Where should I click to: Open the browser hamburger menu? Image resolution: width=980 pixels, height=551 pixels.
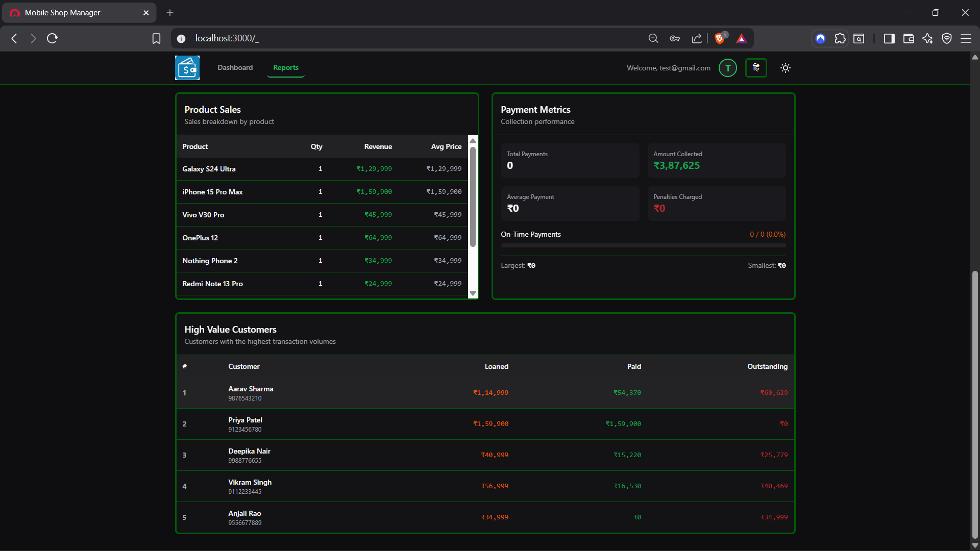pos(966,38)
